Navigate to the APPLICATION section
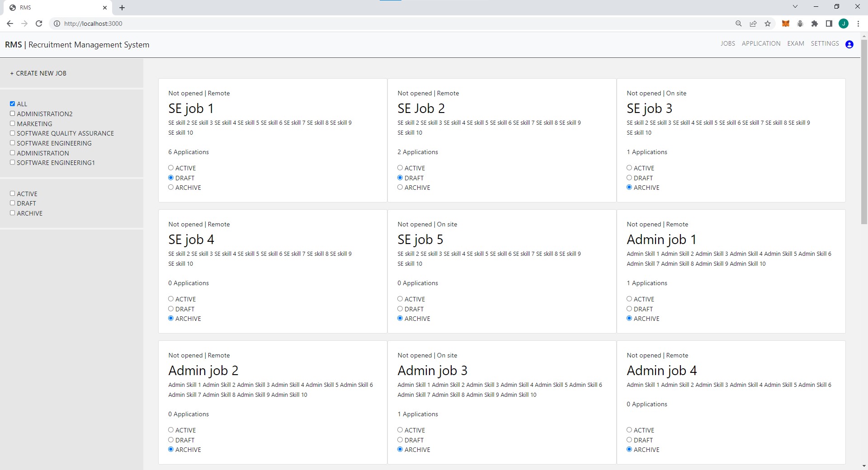The width and height of the screenshot is (868, 470). pos(761,43)
